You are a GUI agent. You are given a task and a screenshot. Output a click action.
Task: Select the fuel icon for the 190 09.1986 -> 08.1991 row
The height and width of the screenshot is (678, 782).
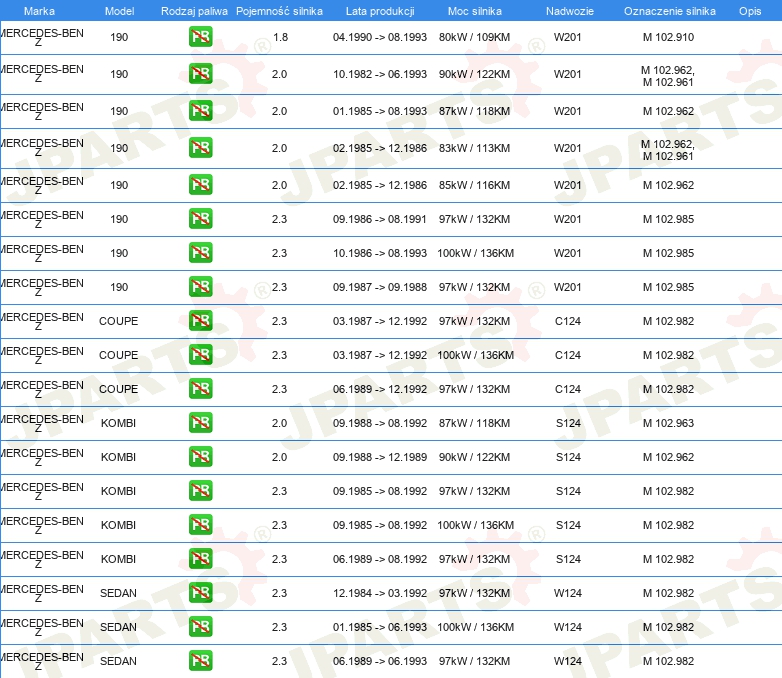point(200,219)
